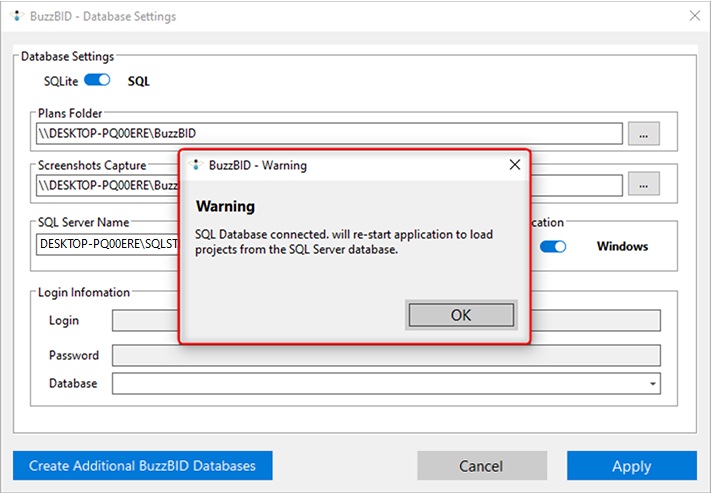Click inside the Plans Folder path field
This screenshot has height=493, width=711.
(x=328, y=133)
